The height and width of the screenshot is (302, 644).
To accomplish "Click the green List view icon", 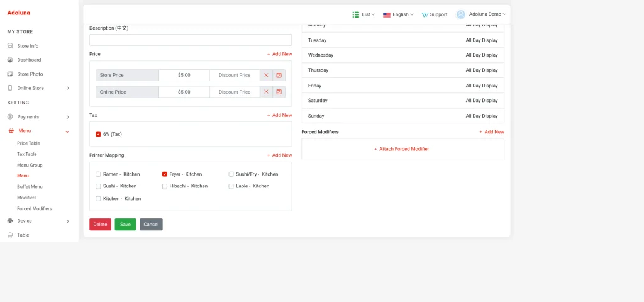I will (x=356, y=14).
